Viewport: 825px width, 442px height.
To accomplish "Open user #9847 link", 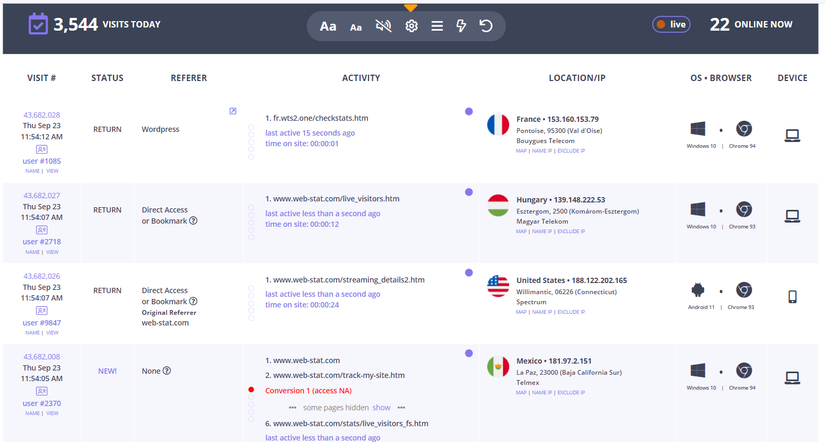I will [42, 323].
